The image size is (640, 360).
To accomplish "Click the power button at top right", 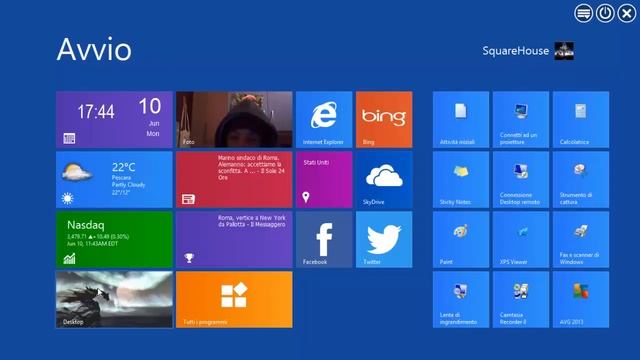I will (605, 13).
